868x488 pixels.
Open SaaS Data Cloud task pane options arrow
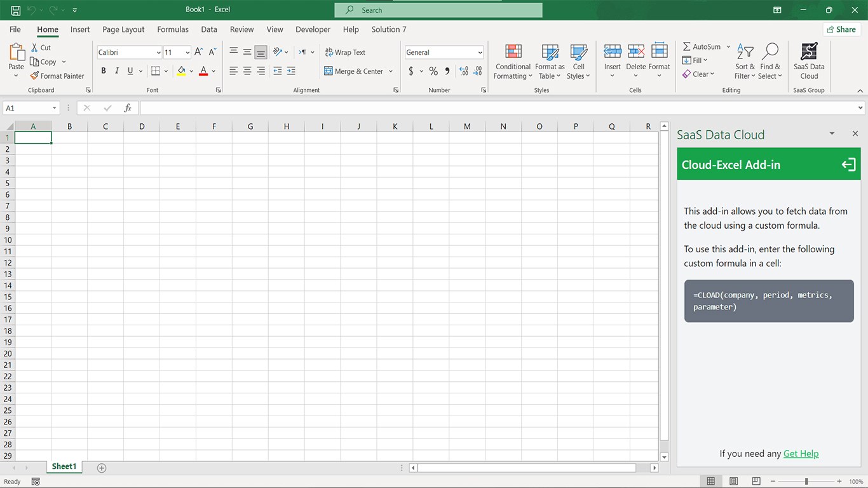(832, 133)
